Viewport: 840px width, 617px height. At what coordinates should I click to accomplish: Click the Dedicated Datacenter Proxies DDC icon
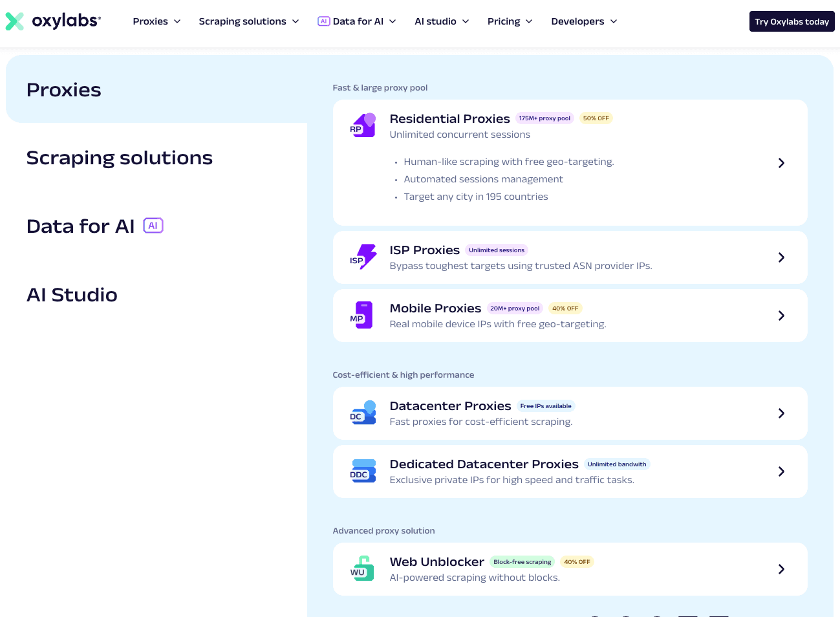pos(363,471)
